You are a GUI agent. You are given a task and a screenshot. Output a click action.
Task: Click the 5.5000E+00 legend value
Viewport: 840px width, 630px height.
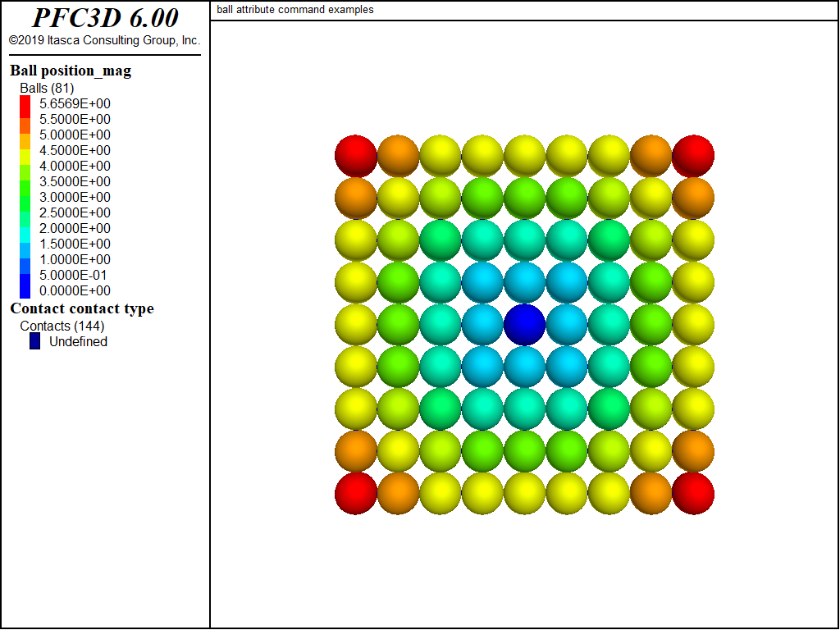[x=75, y=119]
